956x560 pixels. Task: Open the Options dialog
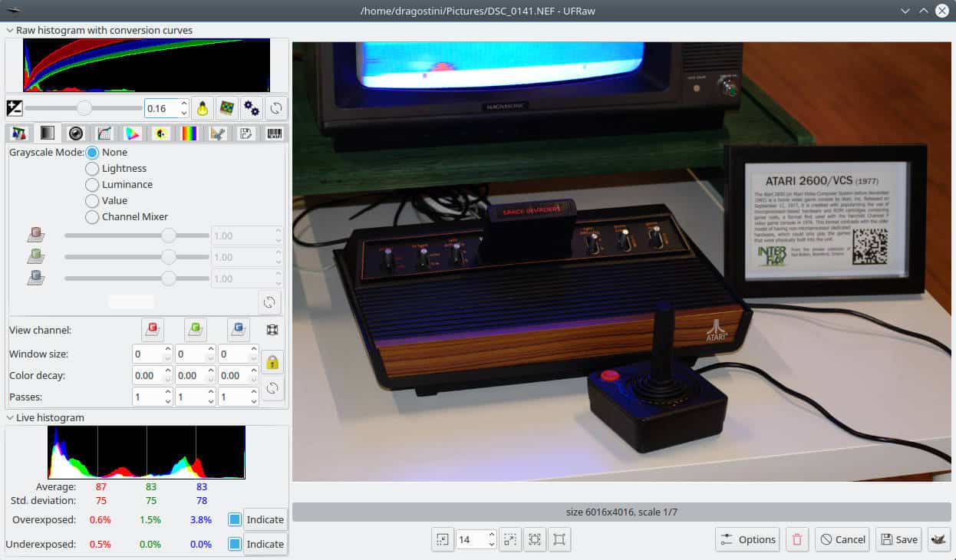(x=747, y=539)
